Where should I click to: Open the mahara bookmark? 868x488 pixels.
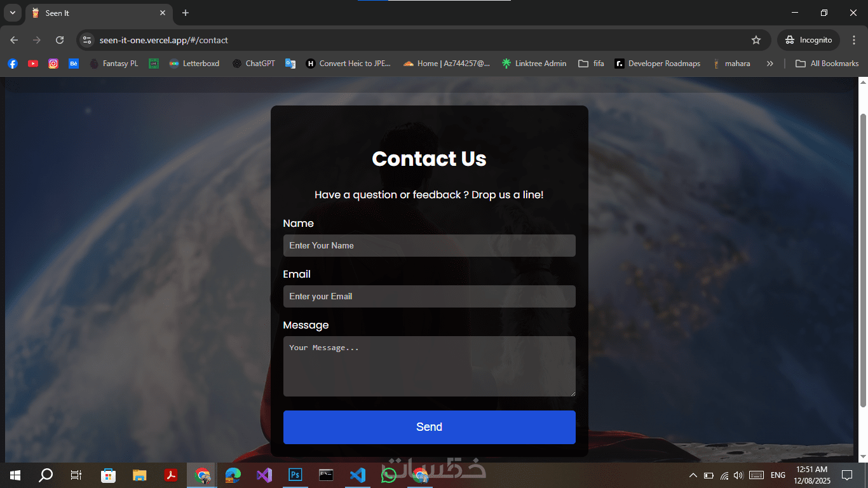point(731,64)
